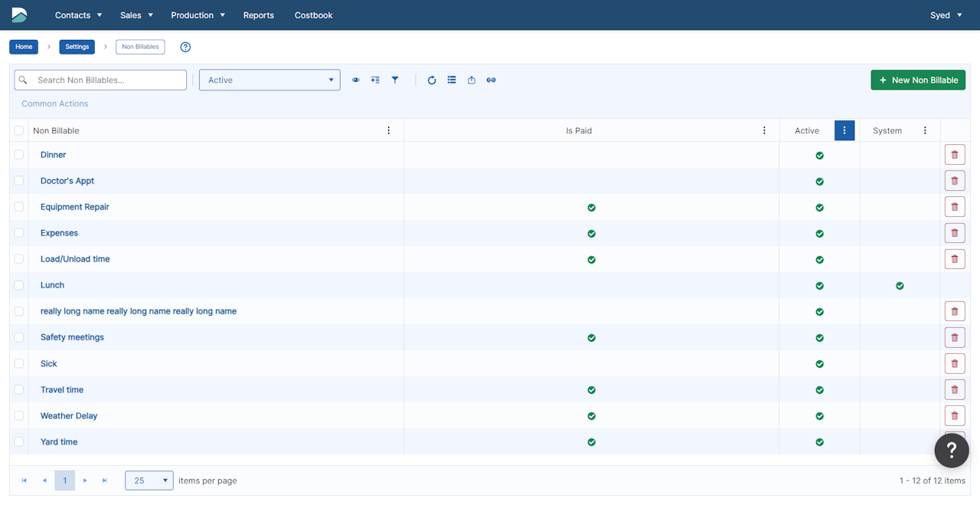Click the refresh icon in toolbar
980x505 pixels.
point(432,80)
